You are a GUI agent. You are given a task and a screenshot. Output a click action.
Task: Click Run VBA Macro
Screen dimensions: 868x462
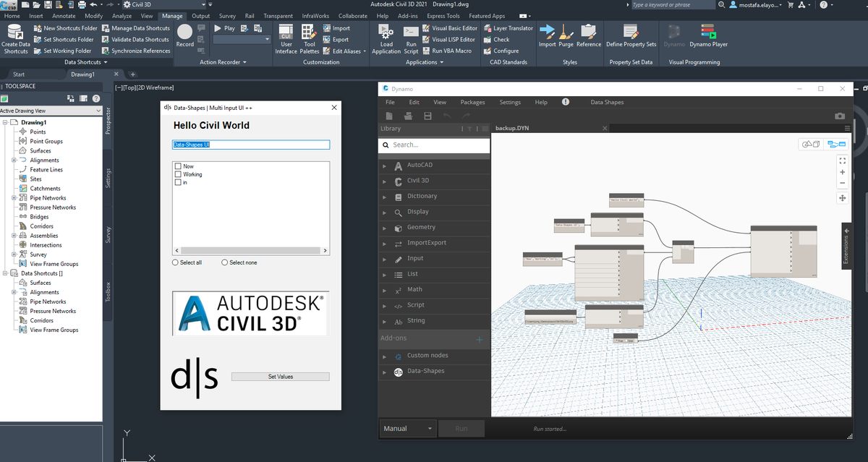[x=446, y=51]
